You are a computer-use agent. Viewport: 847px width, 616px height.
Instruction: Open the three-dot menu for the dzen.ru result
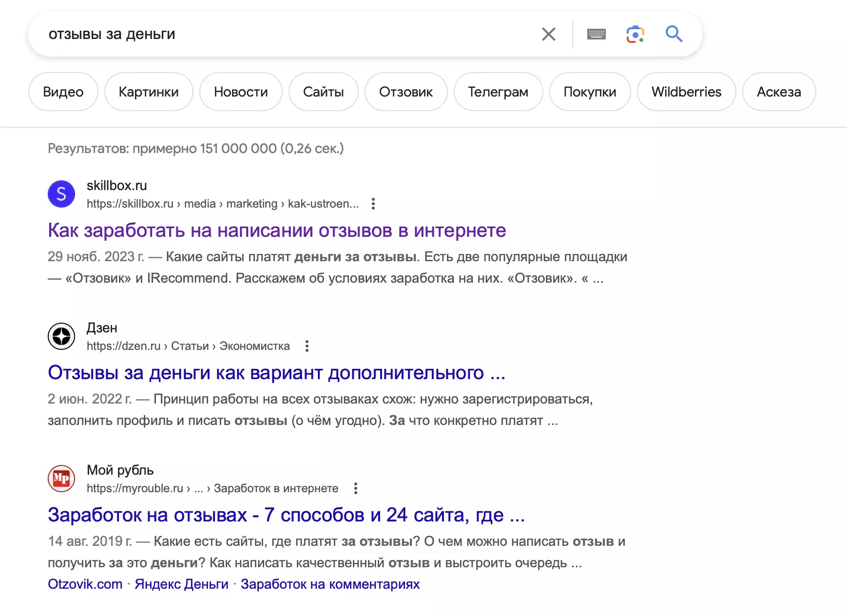click(307, 346)
